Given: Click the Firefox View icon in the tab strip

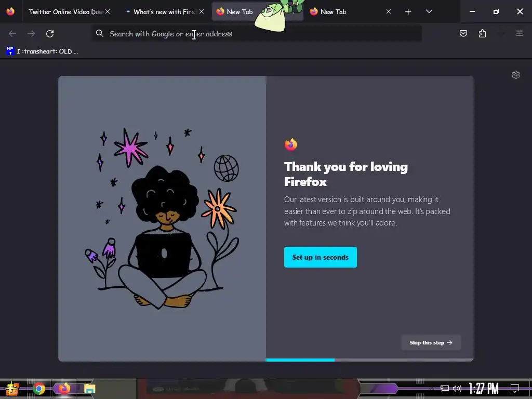Looking at the screenshot, I should point(10,11).
